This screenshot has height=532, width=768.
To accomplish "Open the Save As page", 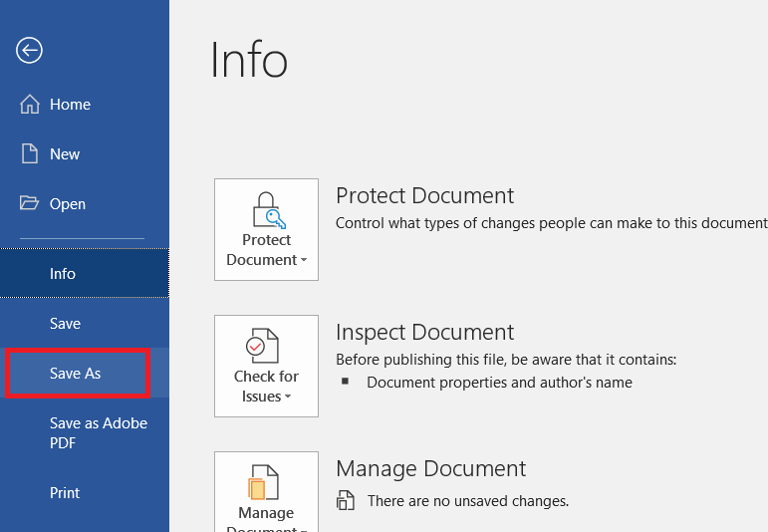I will (x=85, y=374).
